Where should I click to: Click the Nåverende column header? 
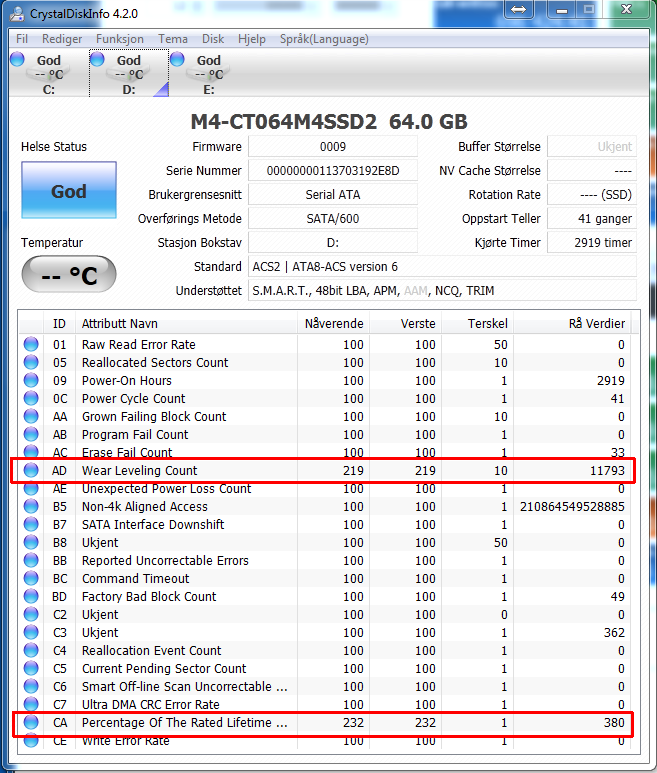coord(334,324)
